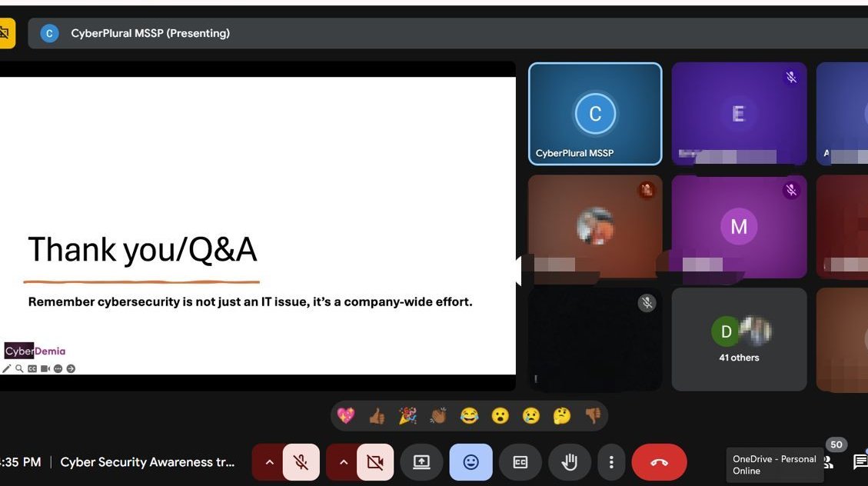Unmute the microphone

click(301, 462)
